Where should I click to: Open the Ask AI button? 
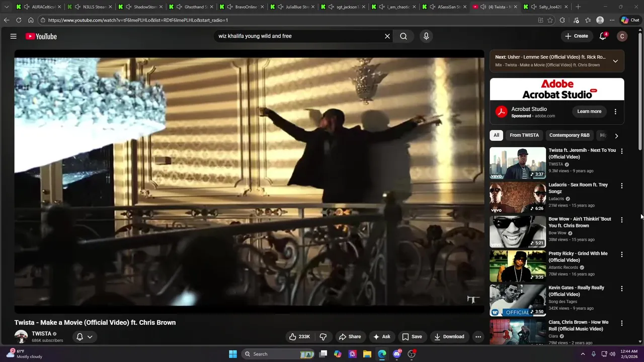381,337
